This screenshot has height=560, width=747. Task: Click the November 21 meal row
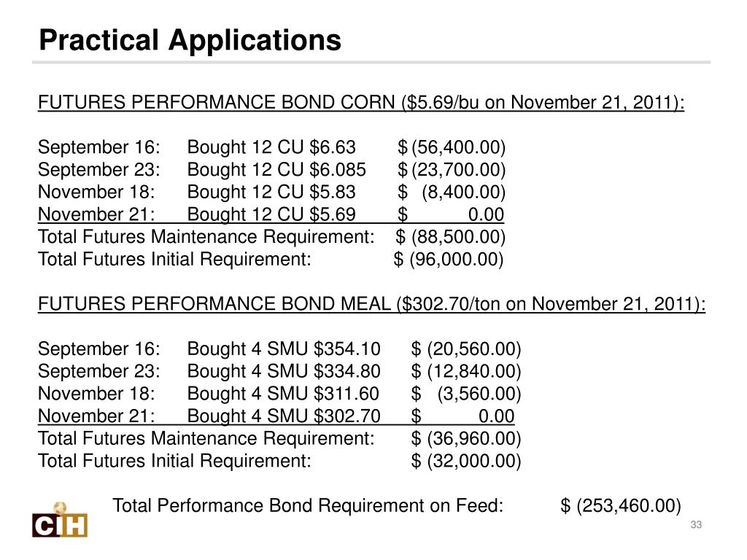pos(276,416)
